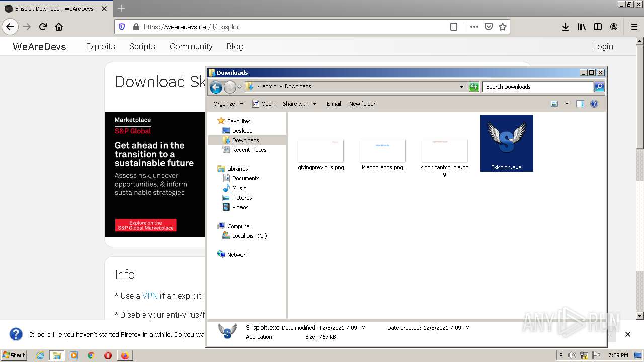Save page to Pocket
Screen dimensions: 644x362
[488, 27]
